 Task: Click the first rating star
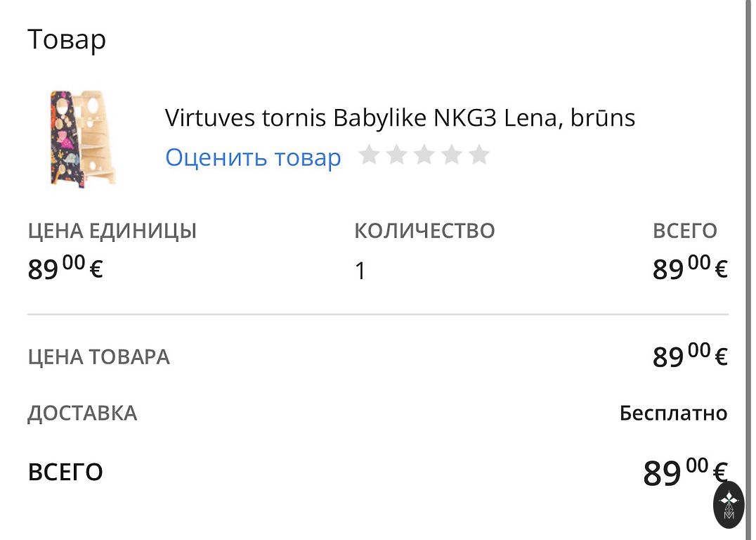tap(369, 155)
